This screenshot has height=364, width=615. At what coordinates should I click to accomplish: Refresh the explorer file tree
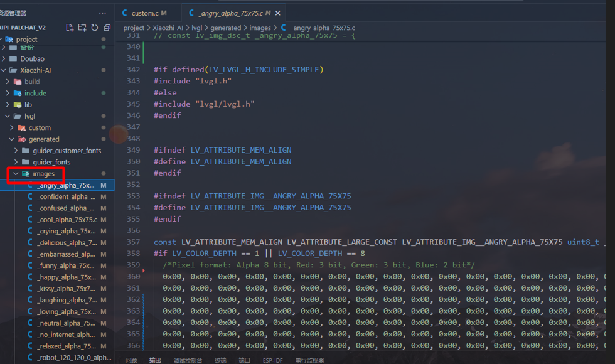(x=94, y=28)
